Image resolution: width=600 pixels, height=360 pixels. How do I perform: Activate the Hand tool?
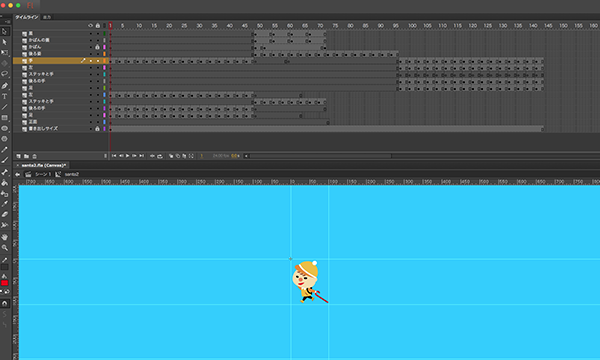(5, 237)
